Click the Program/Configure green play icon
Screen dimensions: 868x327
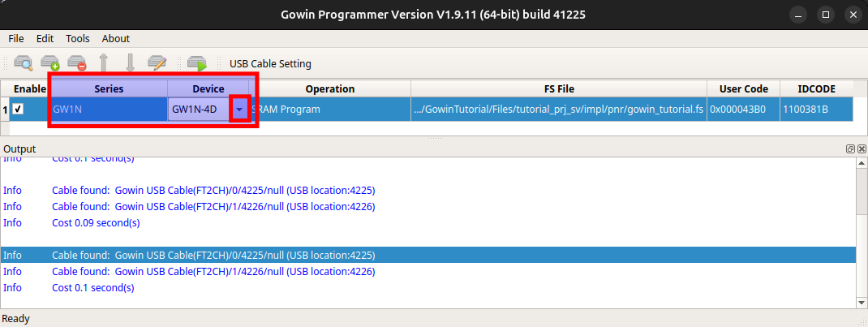(197, 63)
